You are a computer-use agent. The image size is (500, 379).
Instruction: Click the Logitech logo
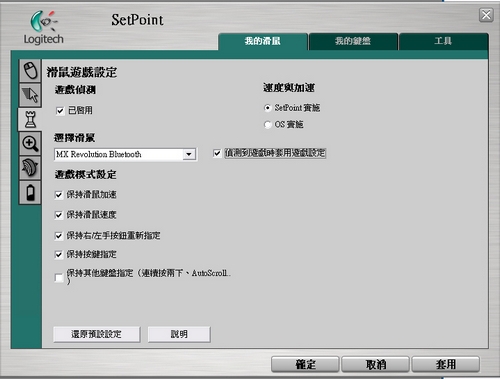(x=43, y=27)
